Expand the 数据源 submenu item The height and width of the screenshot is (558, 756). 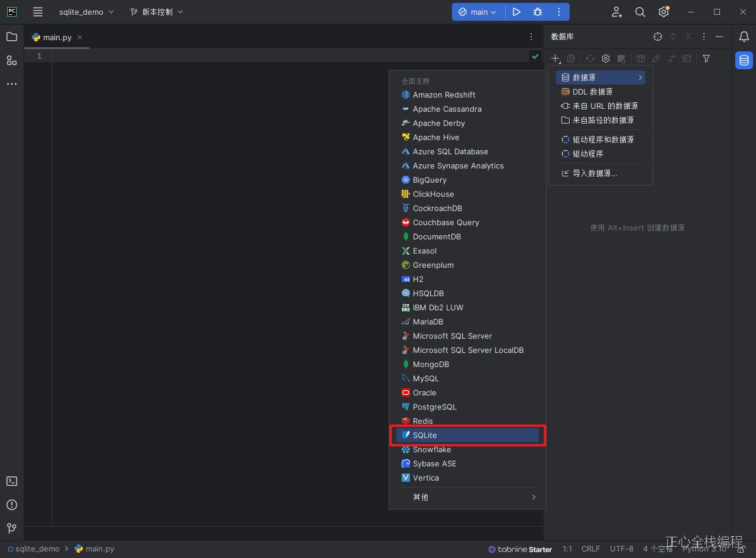pyautogui.click(x=600, y=77)
